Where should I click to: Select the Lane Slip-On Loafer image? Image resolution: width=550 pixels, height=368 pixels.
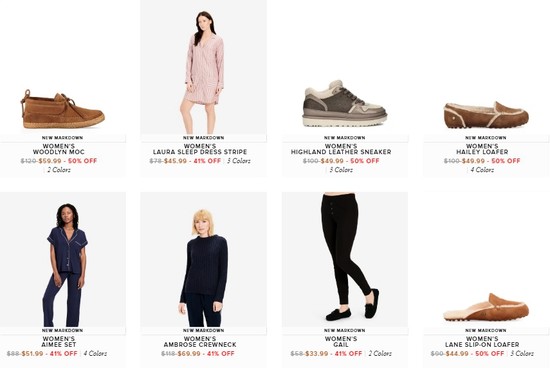[486, 307]
